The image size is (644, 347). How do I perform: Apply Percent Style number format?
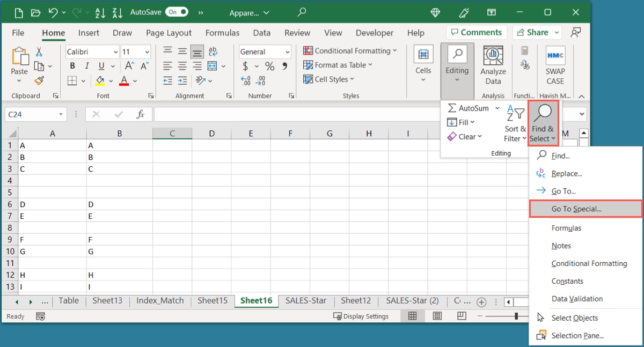pyautogui.click(x=269, y=67)
